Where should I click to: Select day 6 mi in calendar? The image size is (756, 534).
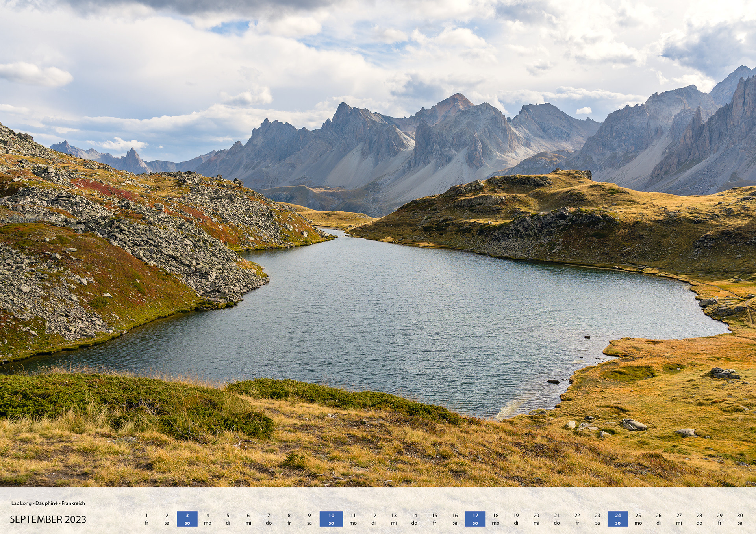(x=248, y=519)
